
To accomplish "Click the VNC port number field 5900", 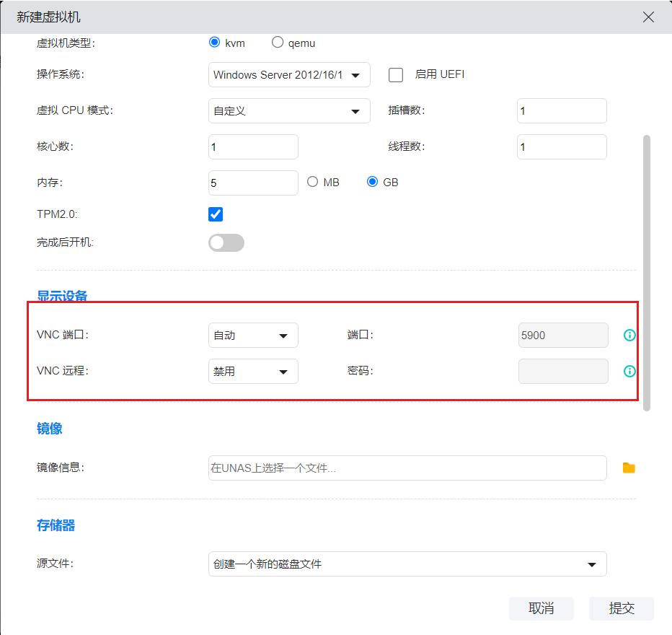I will (563, 336).
